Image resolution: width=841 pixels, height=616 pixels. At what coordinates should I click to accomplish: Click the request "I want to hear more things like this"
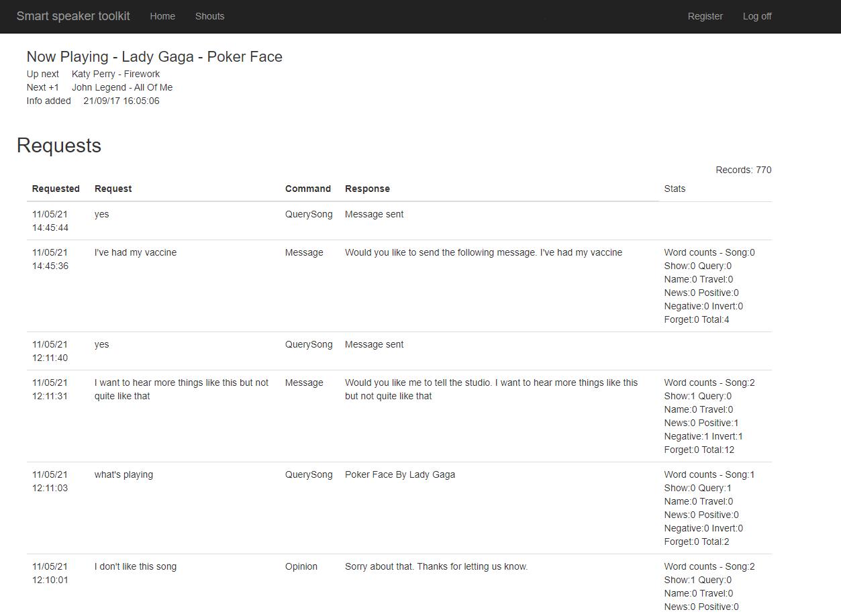pyautogui.click(x=181, y=389)
